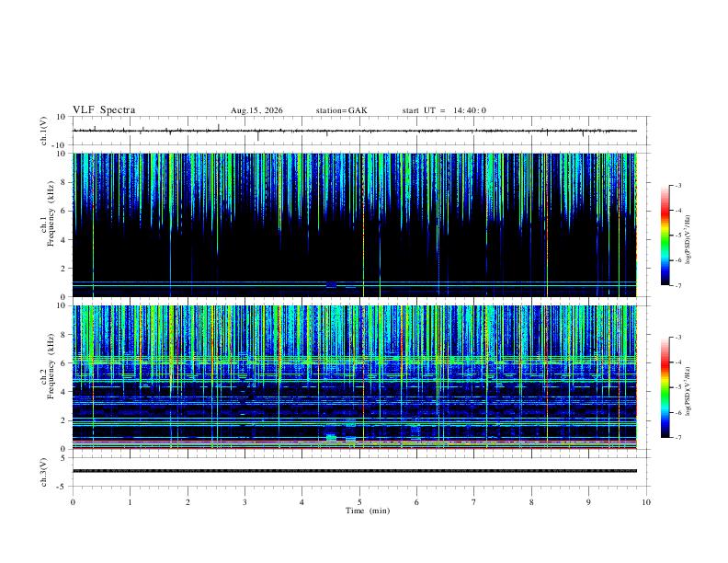This screenshot has height=563, width=728.
Task: Click the 2 minute tick on time axis
Action: pos(188,502)
